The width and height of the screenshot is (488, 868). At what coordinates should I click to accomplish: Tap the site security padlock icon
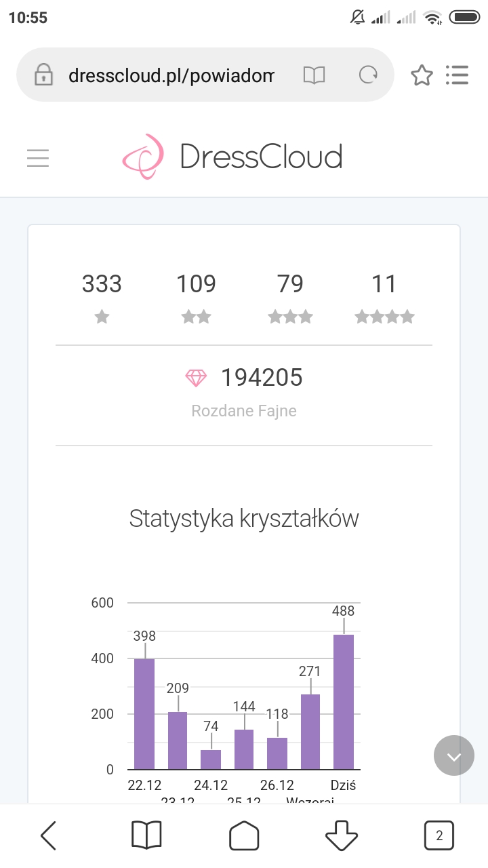44,75
